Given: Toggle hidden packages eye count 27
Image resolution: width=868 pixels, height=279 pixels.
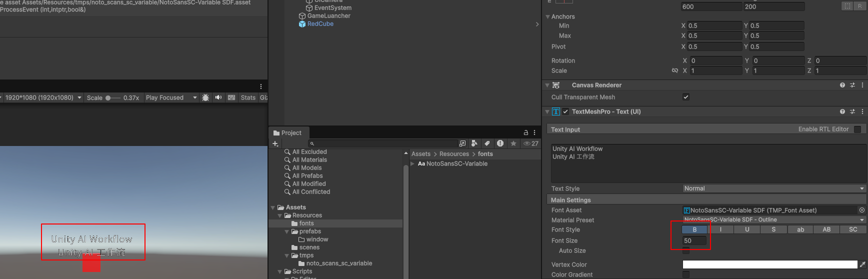Looking at the screenshot, I should (531, 143).
